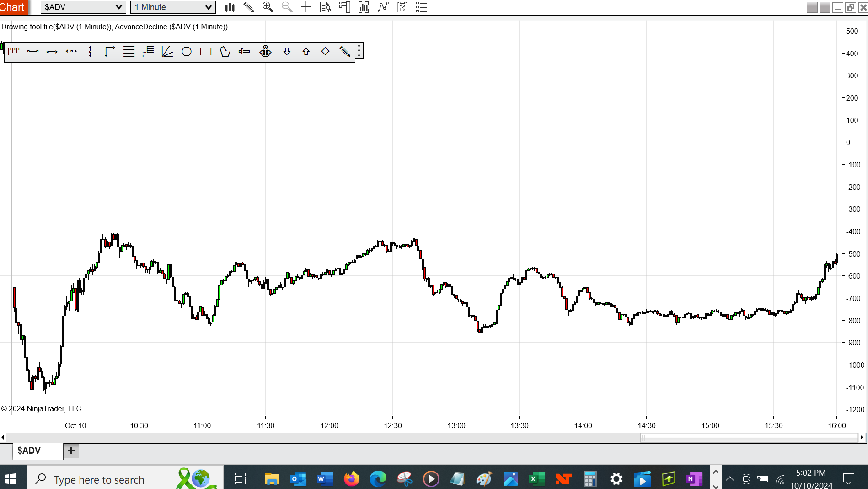Expand drawing toolbar overflow dots
Screen dimensions: 868x489
pyautogui.click(x=359, y=50)
